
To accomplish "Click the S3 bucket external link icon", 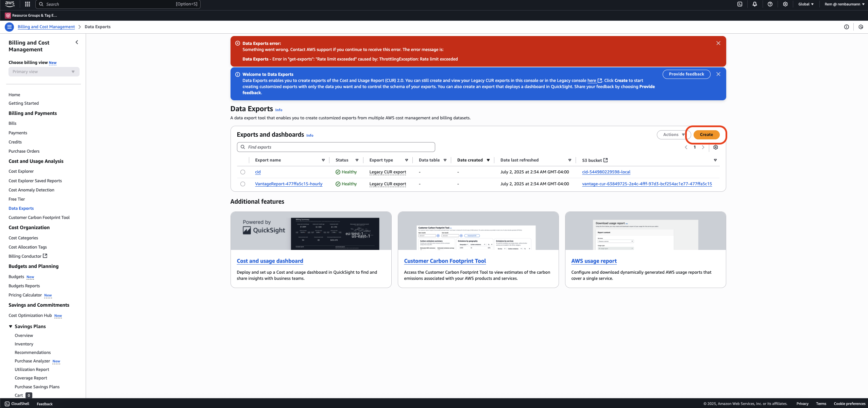I will (606, 160).
